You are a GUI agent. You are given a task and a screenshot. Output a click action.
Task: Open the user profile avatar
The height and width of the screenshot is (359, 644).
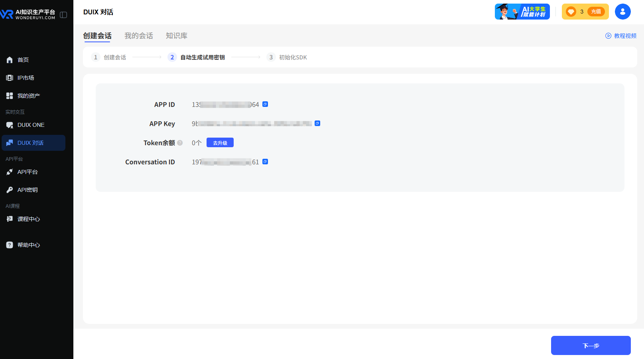(622, 12)
